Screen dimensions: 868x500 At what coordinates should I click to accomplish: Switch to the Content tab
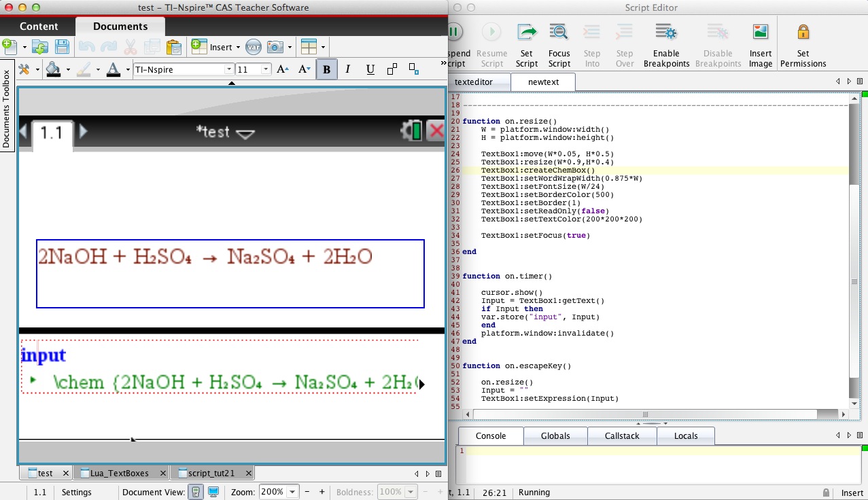(x=39, y=26)
